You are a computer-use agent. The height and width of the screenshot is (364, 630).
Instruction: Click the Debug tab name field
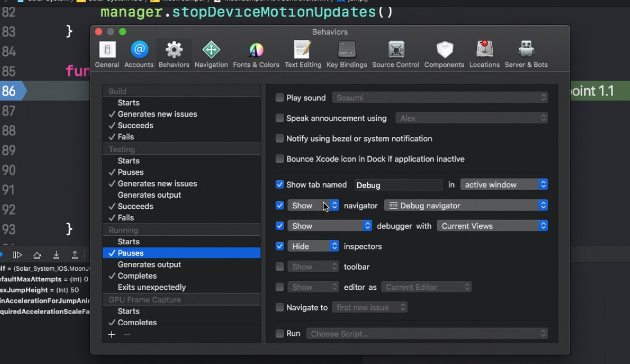[399, 185]
